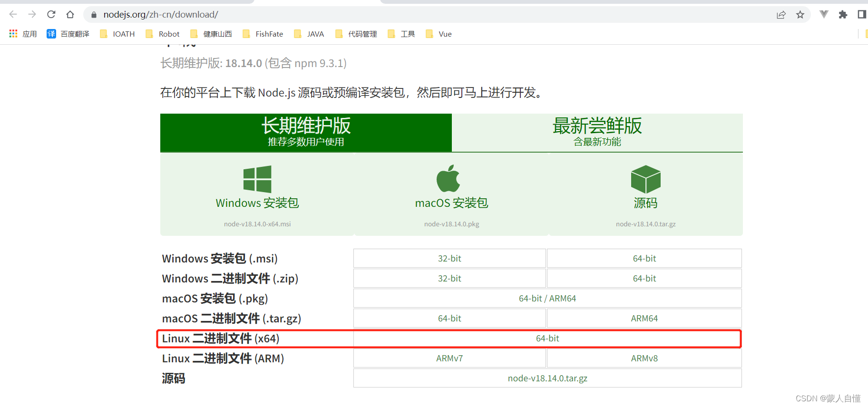Click Windows 安装包 heading link
Image resolution: width=868 pixels, height=407 pixels.
(x=257, y=203)
